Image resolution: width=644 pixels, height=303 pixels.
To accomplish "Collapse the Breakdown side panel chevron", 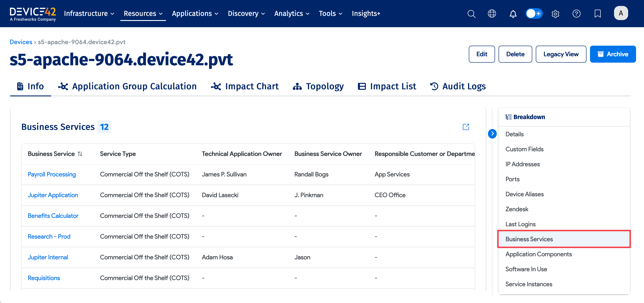I will (x=492, y=134).
